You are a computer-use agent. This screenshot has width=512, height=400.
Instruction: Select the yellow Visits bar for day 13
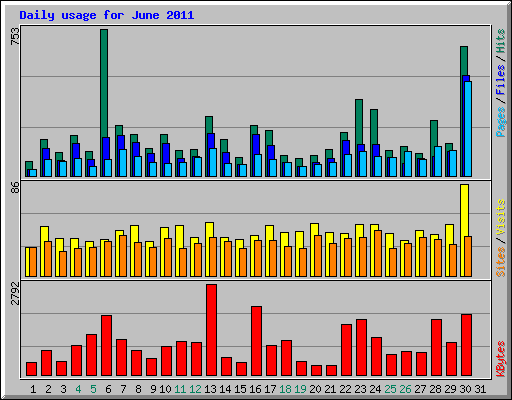[209, 230]
